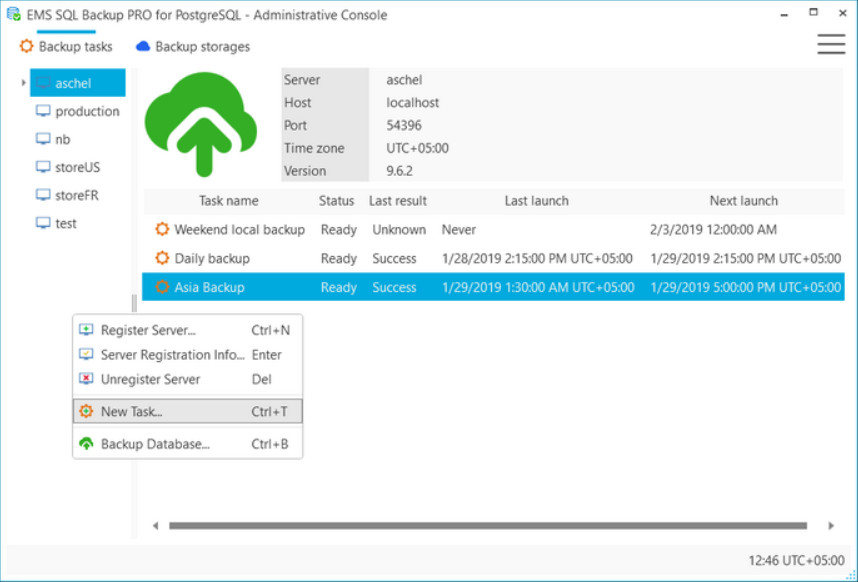Screen dimensions: 858x582
Task: Select the storeUS server
Action: [68, 167]
